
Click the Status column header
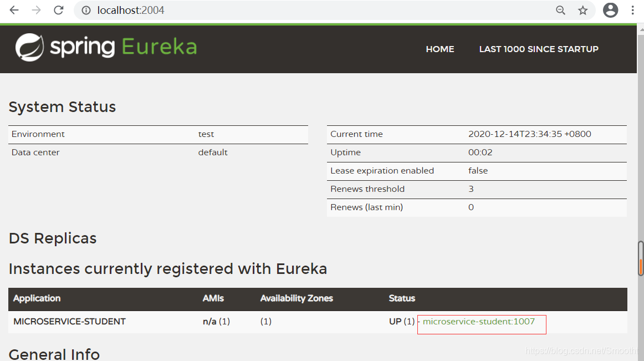(402, 298)
